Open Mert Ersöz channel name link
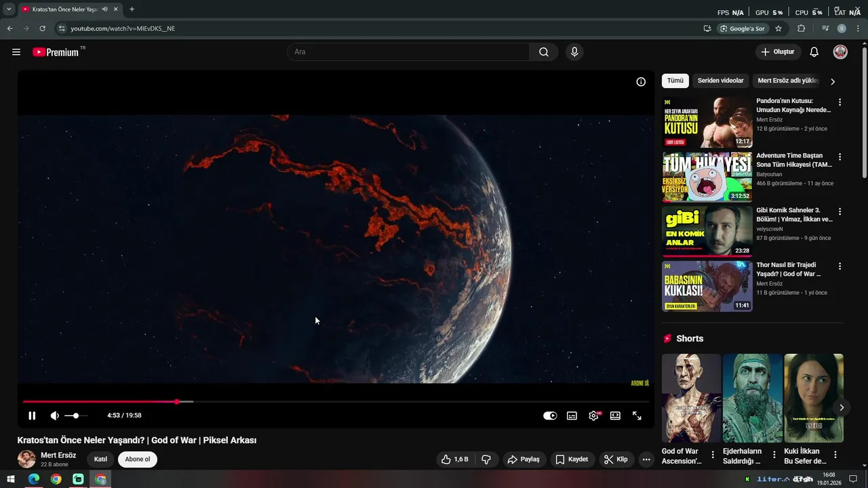The image size is (868, 488). [58, 455]
